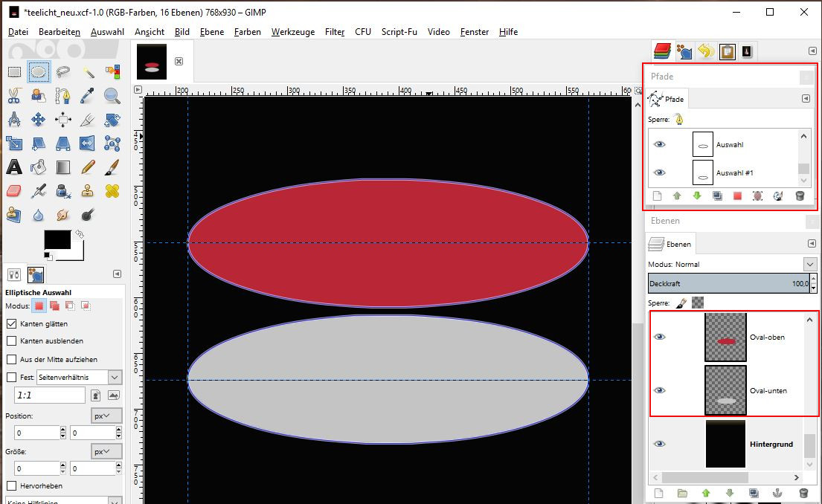822x504 pixels.
Task: Choose the Paintbrush tool
Action: 112,167
